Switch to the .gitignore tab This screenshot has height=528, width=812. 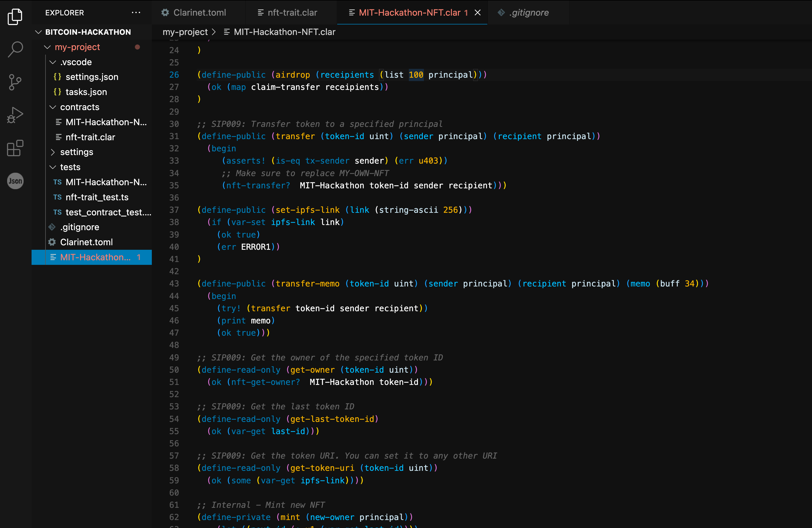[x=528, y=13]
